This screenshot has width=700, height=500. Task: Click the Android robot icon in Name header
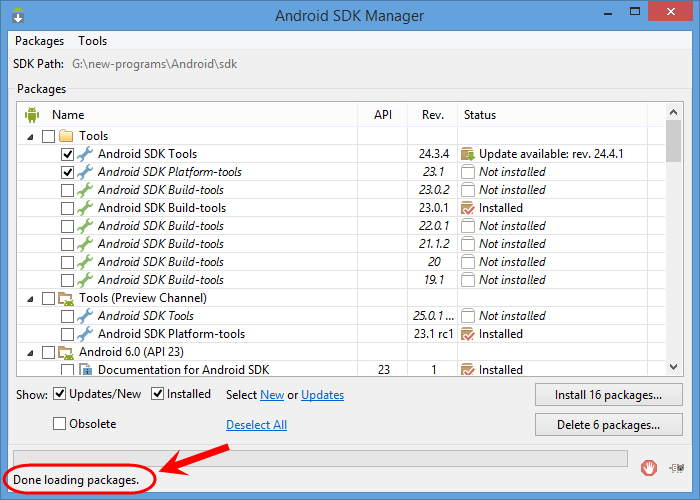coord(32,115)
